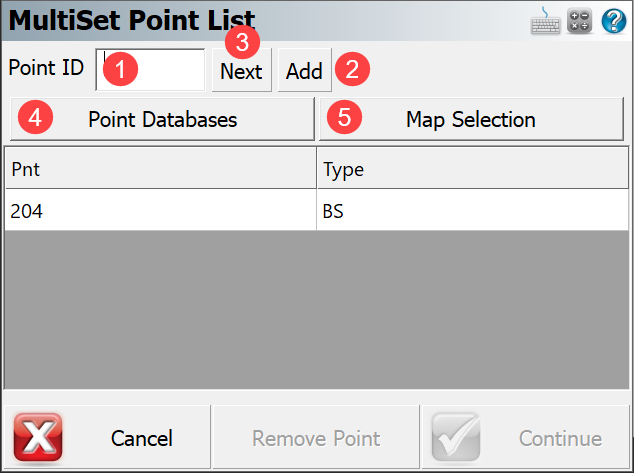Click the empty gray list area
Image resolution: width=634 pixels, height=473 pixels.
(317, 310)
